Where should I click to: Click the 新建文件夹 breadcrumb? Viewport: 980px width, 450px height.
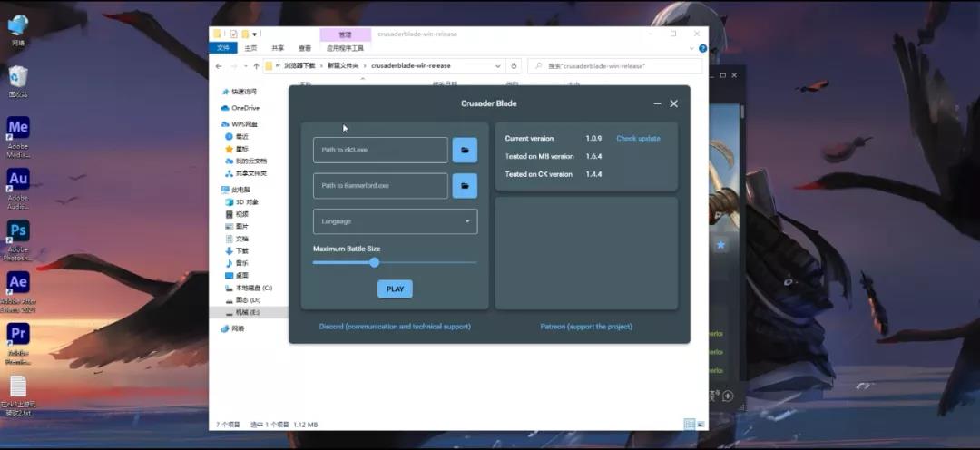coord(343,65)
